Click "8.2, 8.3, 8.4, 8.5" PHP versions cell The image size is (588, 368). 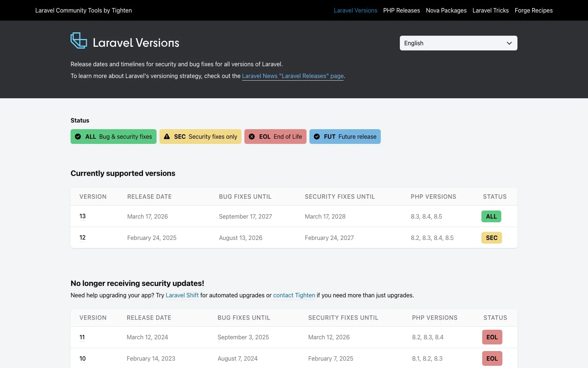432,238
